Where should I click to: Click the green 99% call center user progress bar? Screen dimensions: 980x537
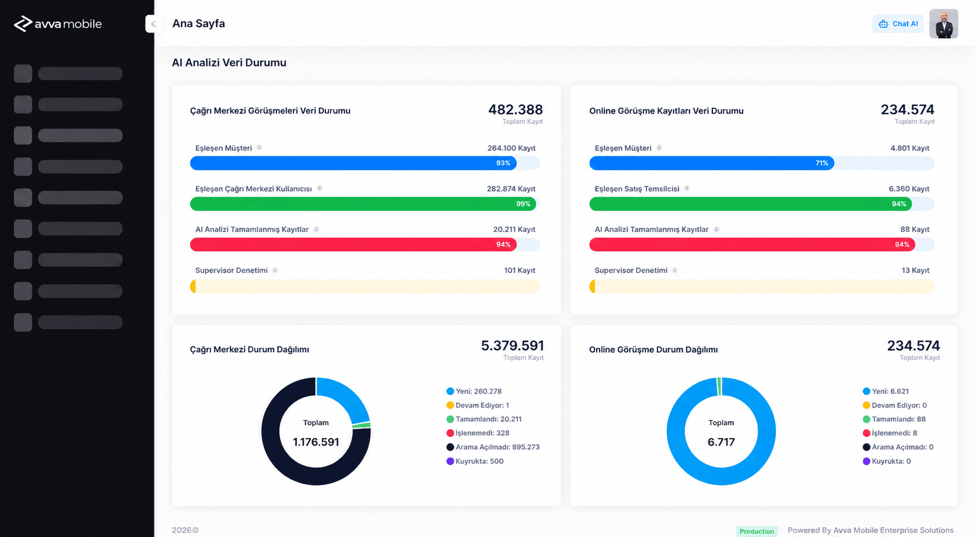pyautogui.click(x=363, y=204)
